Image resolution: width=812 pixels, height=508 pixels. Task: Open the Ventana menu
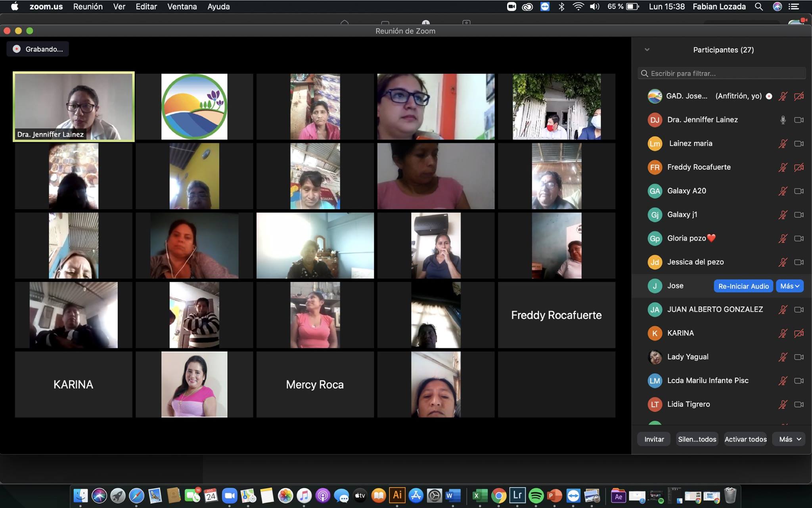tap(182, 7)
